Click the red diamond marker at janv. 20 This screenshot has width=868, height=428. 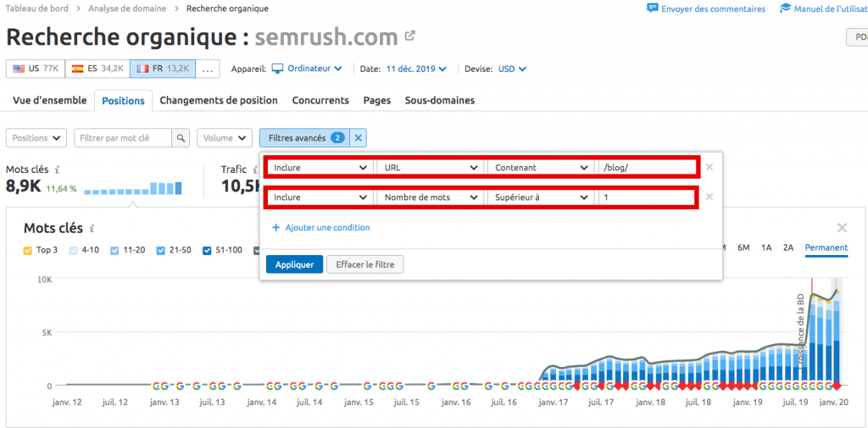point(837,386)
